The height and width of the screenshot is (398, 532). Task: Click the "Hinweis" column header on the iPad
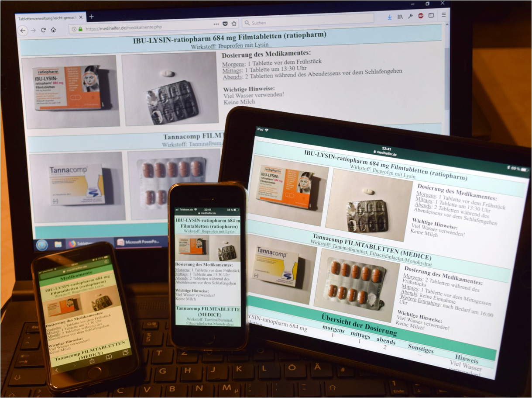(x=466, y=358)
